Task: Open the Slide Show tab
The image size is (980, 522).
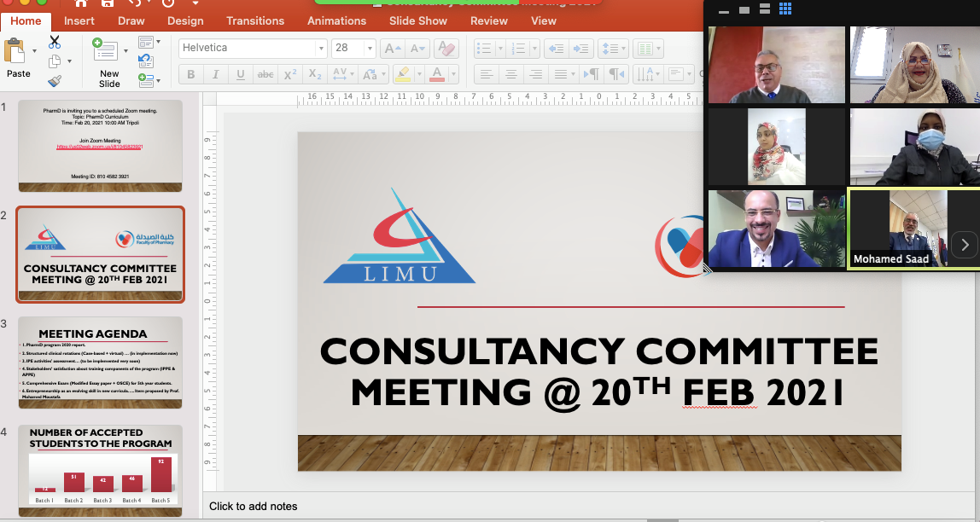Action: (417, 20)
